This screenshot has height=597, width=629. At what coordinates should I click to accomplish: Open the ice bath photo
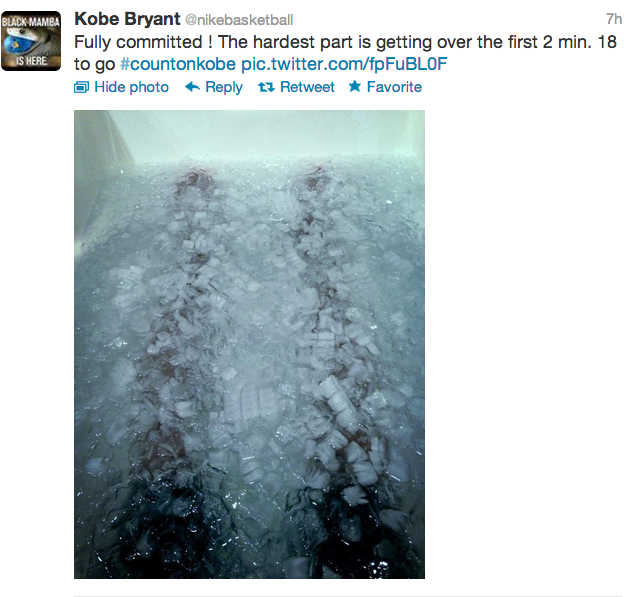[x=249, y=344]
